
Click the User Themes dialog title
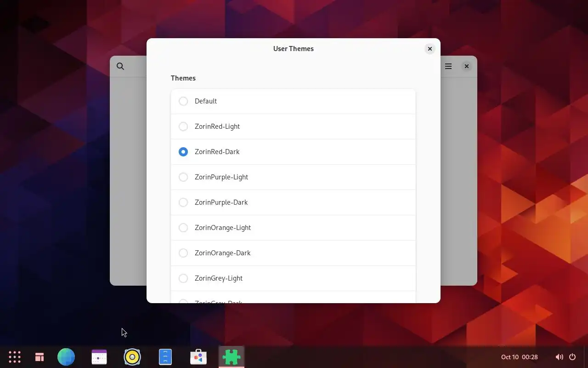(293, 49)
